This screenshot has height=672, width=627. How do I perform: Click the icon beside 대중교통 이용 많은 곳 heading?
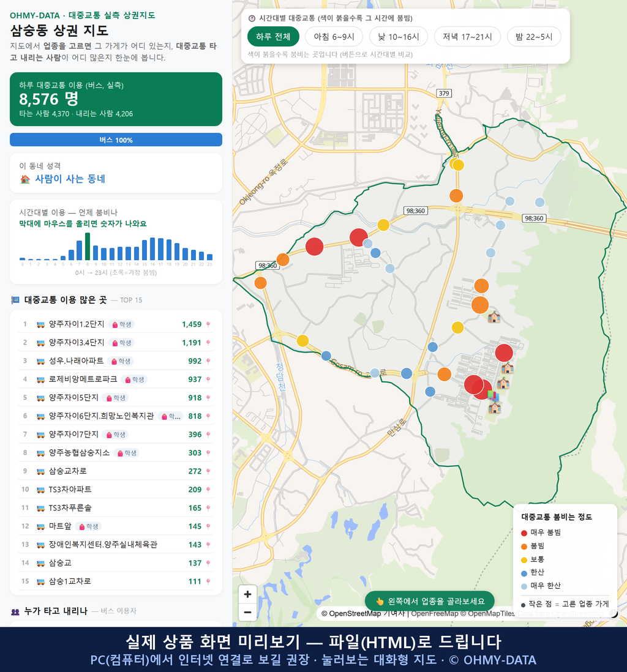point(15,300)
